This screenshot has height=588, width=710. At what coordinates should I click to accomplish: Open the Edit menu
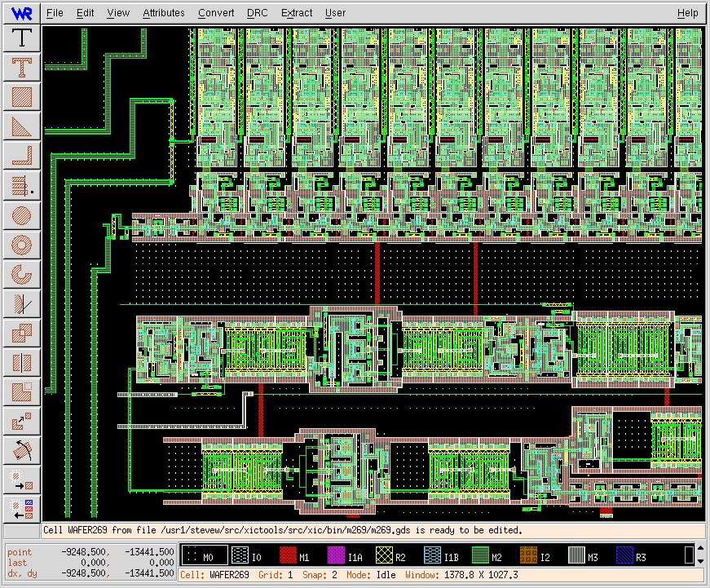[85, 13]
